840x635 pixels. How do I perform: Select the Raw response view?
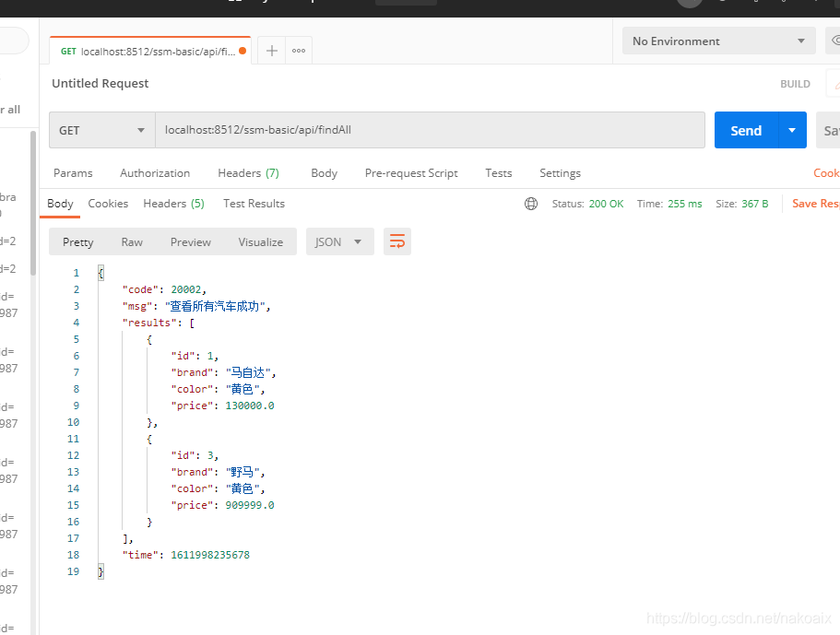(x=132, y=241)
